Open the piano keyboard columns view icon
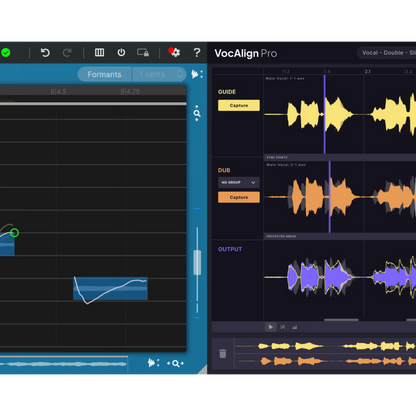 tap(99, 52)
